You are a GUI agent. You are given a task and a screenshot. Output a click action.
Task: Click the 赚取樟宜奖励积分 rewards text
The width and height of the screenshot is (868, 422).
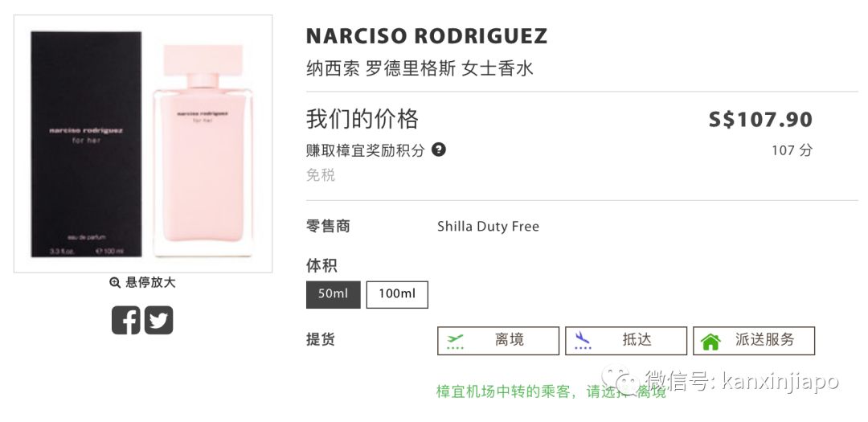(x=366, y=150)
